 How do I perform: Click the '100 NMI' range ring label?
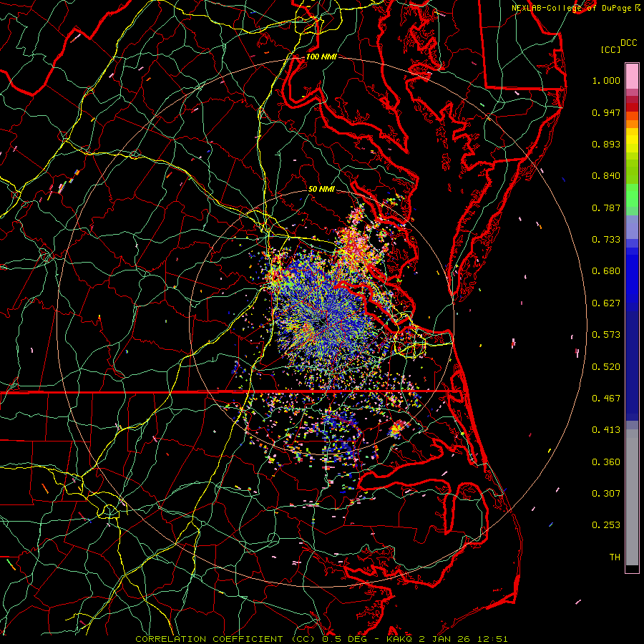(x=321, y=57)
